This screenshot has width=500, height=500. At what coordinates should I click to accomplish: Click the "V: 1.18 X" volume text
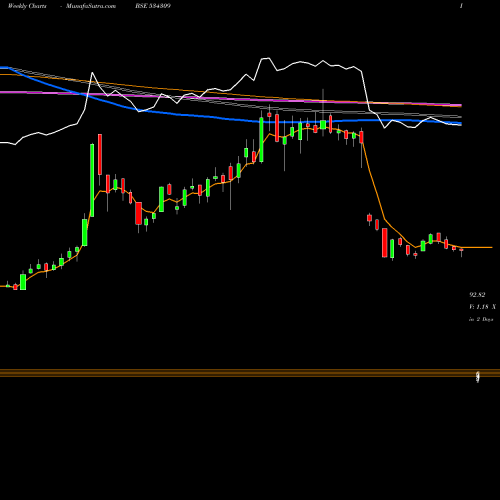point(482,307)
